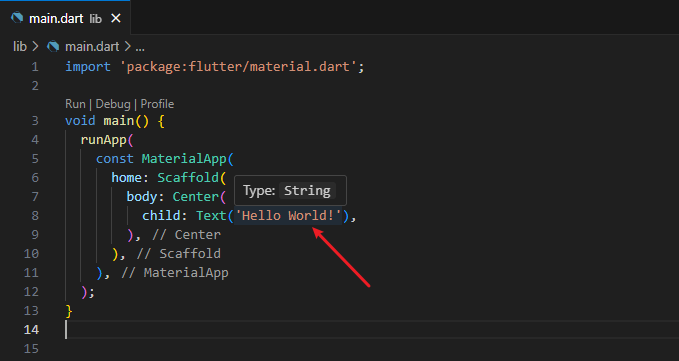
Task: Click the Run code lens link
Action: pos(75,104)
